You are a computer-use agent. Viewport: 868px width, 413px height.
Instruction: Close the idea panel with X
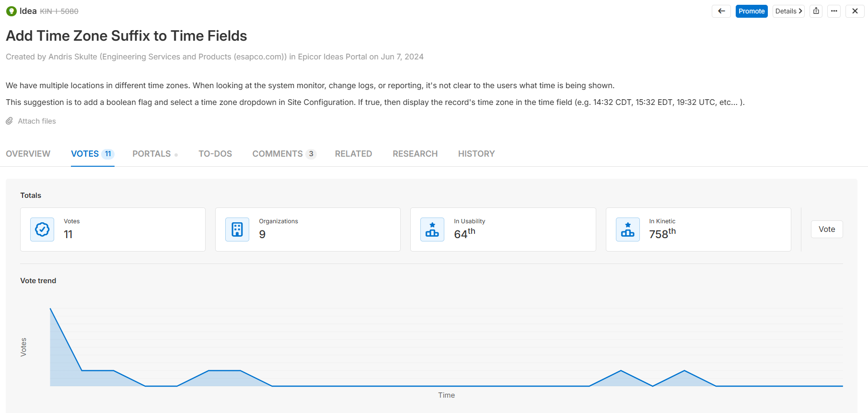point(855,11)
